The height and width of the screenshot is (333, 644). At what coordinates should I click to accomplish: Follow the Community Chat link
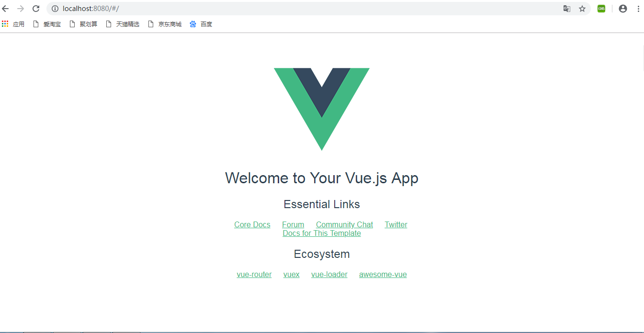pos(344,225)
